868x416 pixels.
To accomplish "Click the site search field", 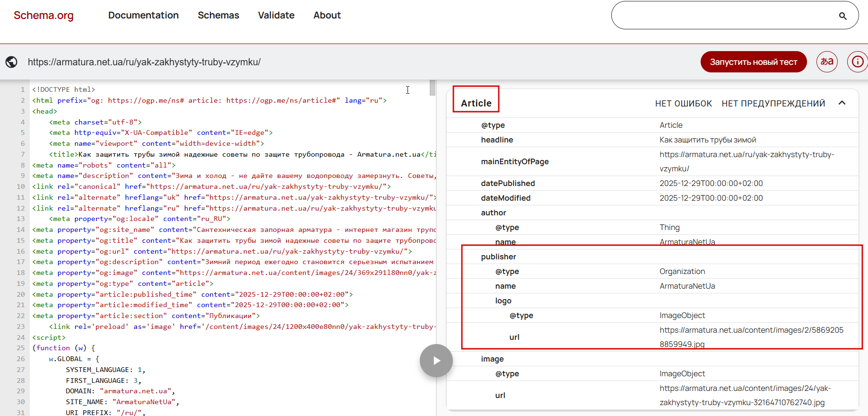I will click(x=735, y=15).
